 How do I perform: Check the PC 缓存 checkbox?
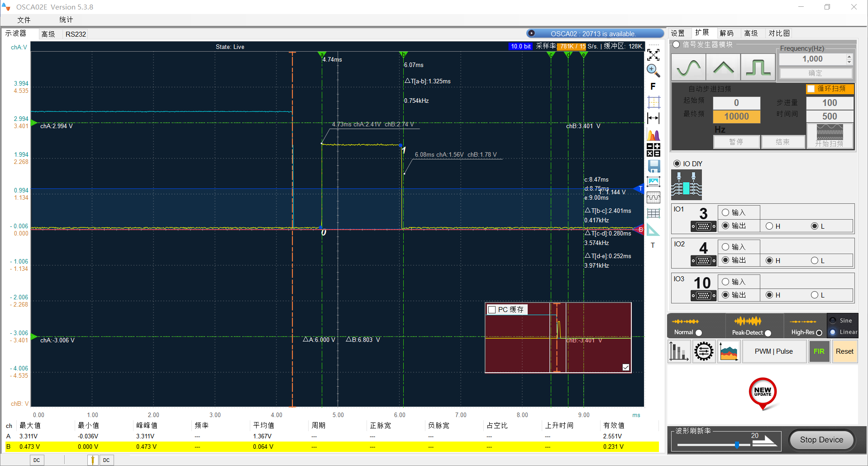point(492,310)
